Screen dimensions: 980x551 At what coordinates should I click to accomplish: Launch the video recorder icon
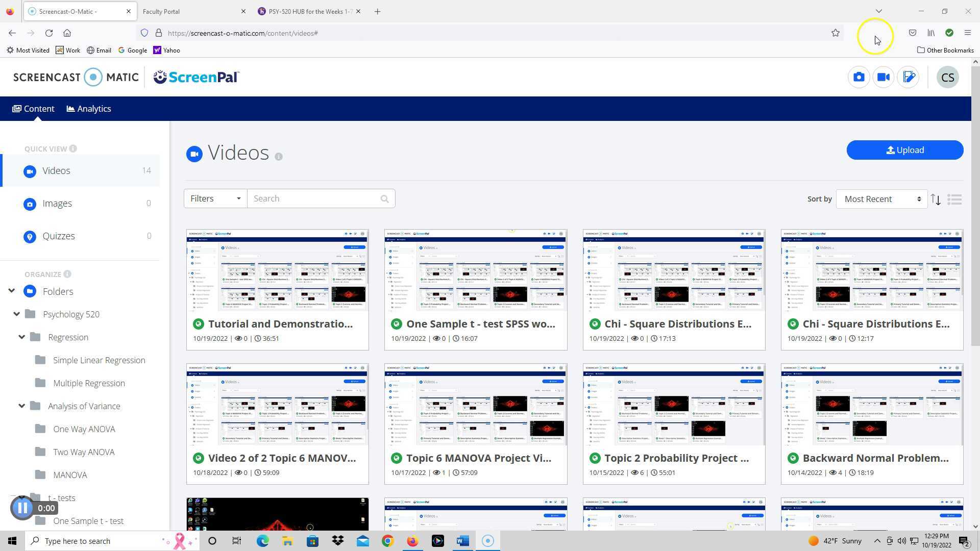click(883, 77)
